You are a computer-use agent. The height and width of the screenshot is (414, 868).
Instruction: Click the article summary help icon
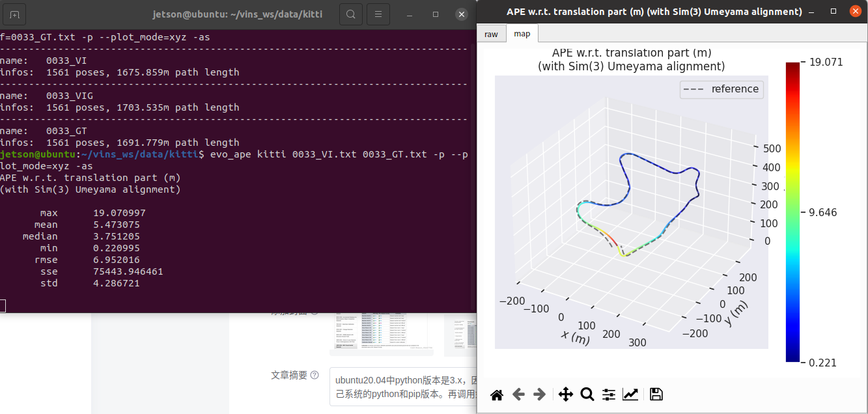click(315, 375)
